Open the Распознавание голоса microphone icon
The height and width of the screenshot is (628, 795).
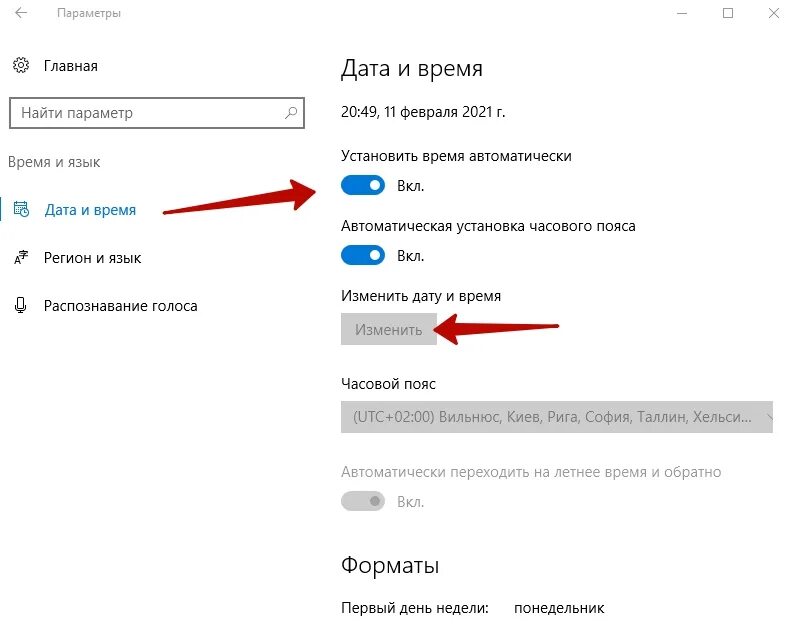click(21, 306)
